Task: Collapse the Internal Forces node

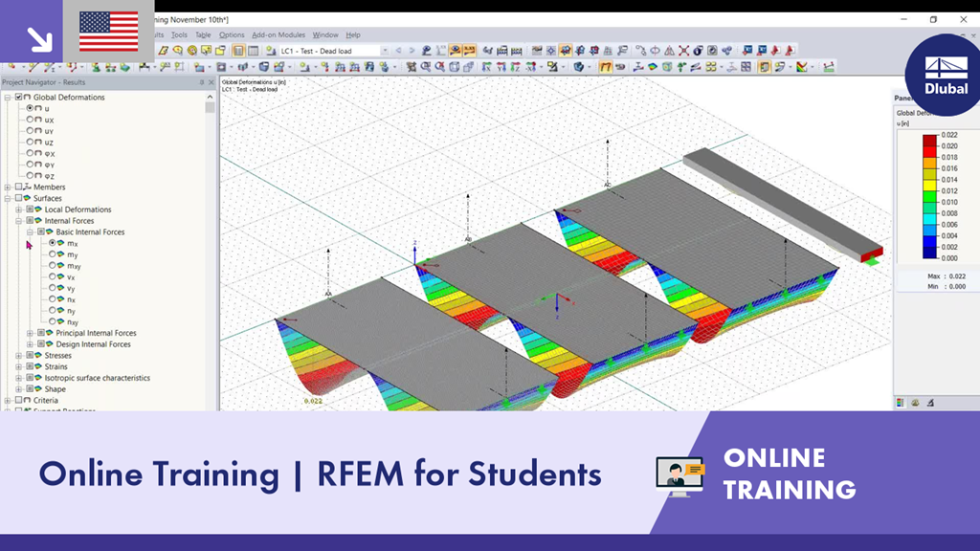Action: [19, 221]
